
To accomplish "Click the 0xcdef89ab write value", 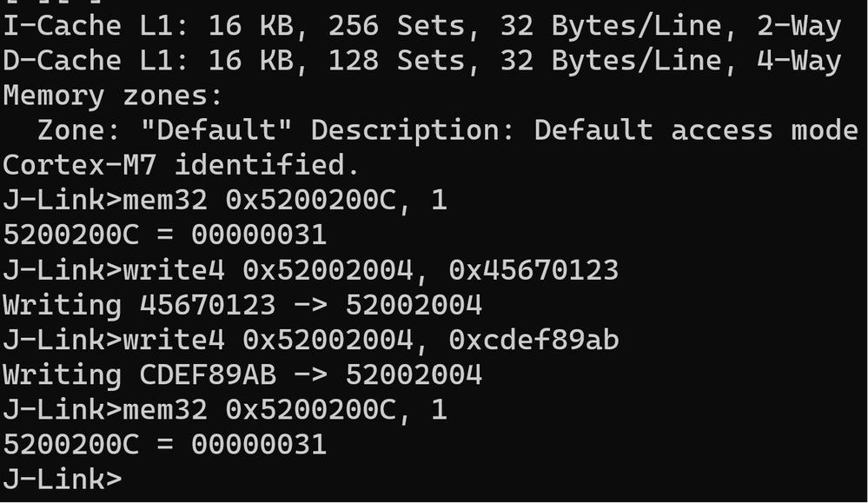I will click(x=533, y=340).
